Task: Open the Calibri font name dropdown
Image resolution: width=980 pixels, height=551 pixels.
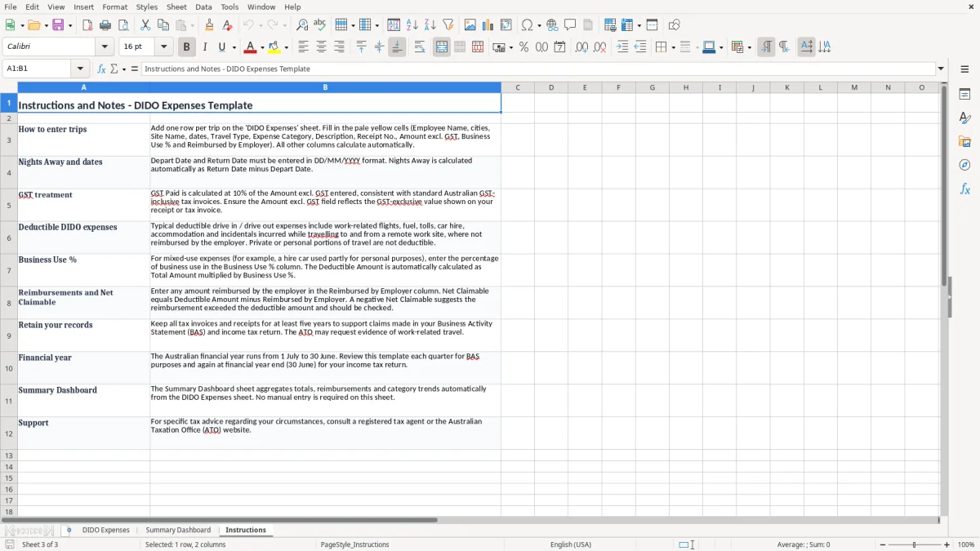Action: tap(105, 47)
